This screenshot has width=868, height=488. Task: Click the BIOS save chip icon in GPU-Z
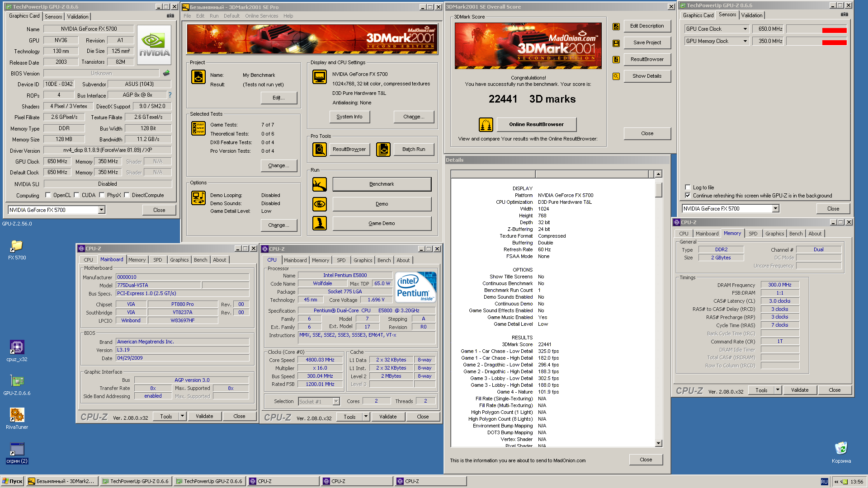point(166,73)
